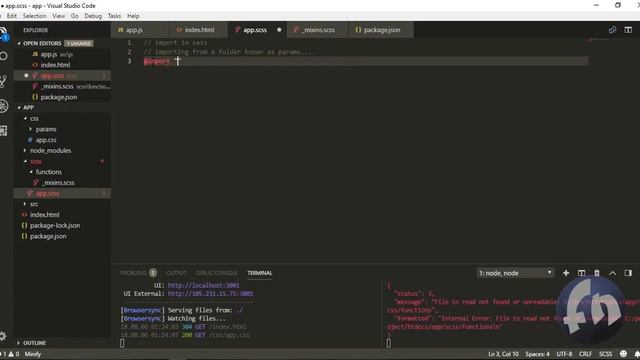Open the Help menu
The image size is (640, 360).
[x=133, y=16]
